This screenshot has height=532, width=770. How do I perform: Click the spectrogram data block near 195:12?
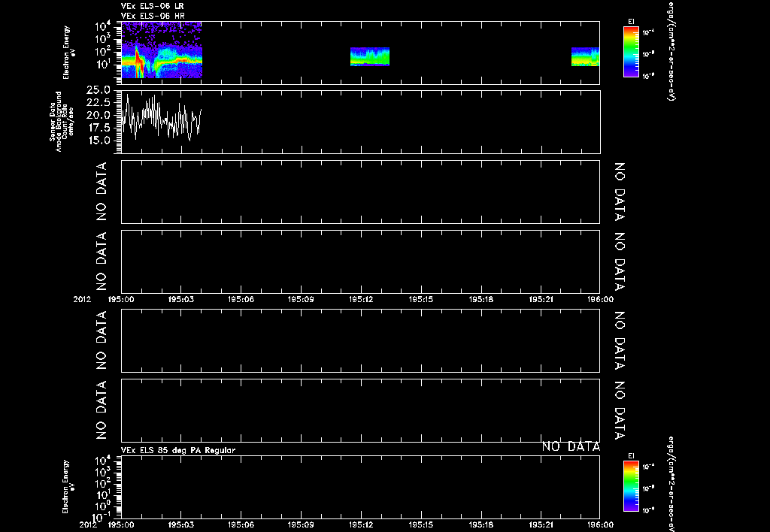[370, 56]
